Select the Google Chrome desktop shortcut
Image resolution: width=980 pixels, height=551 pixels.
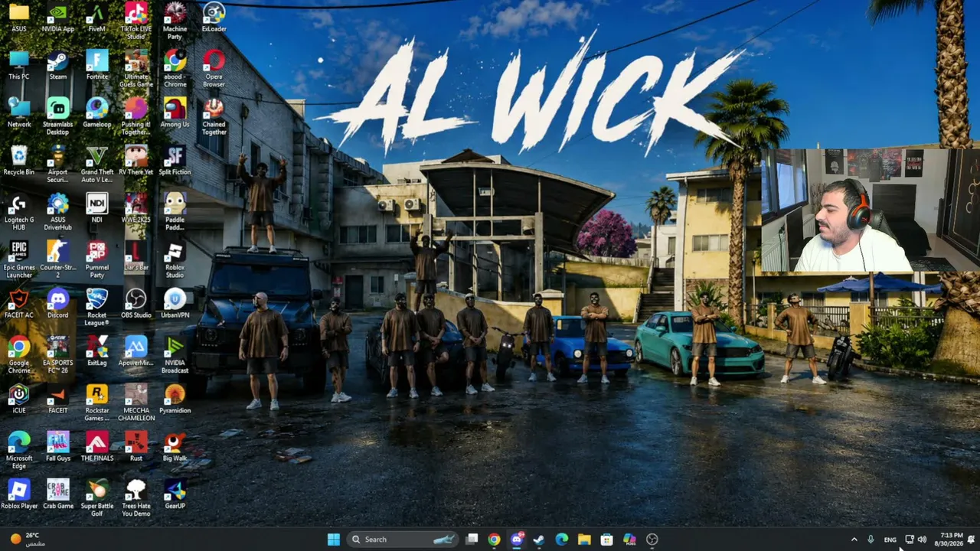coord(19,356)
